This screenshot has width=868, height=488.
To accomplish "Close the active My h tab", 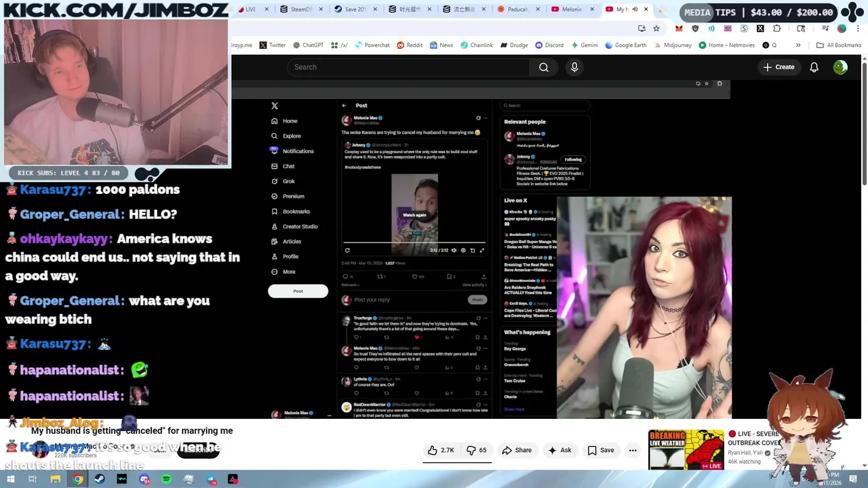I will (x=646, y=9).
